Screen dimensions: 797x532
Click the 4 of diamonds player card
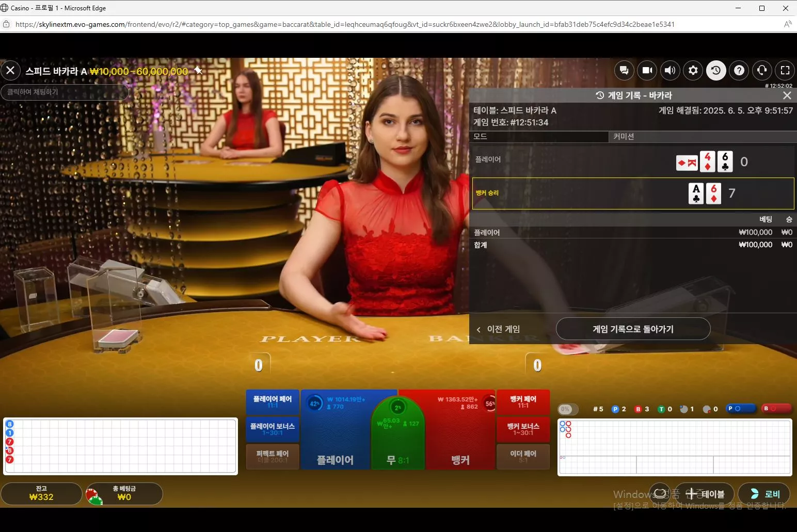[707, 162]
